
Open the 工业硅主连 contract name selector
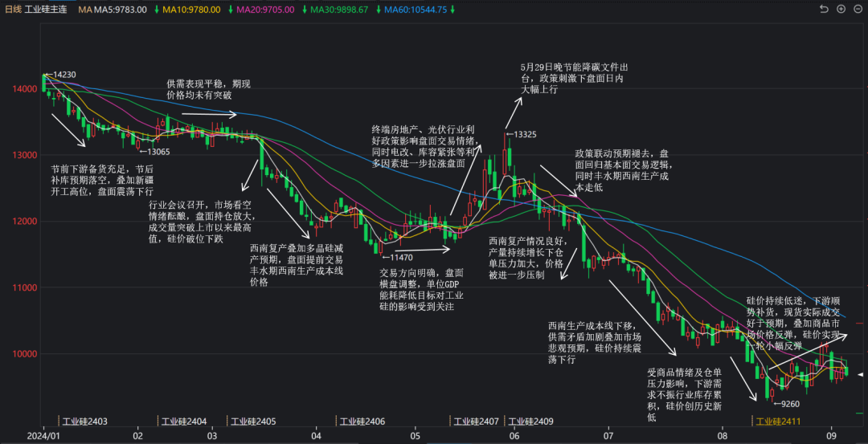pos(47,10)
